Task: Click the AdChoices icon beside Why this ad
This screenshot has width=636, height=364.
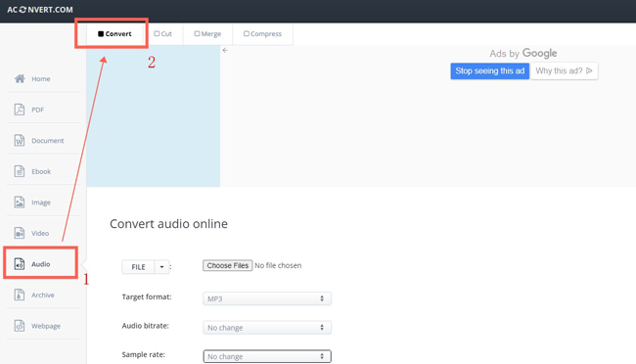Action: (x=589, y=70)
